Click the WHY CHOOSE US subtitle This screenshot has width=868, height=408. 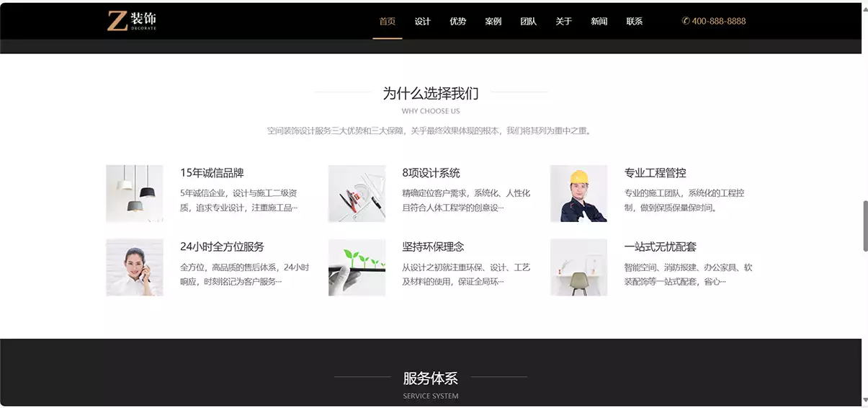[431, 111]
